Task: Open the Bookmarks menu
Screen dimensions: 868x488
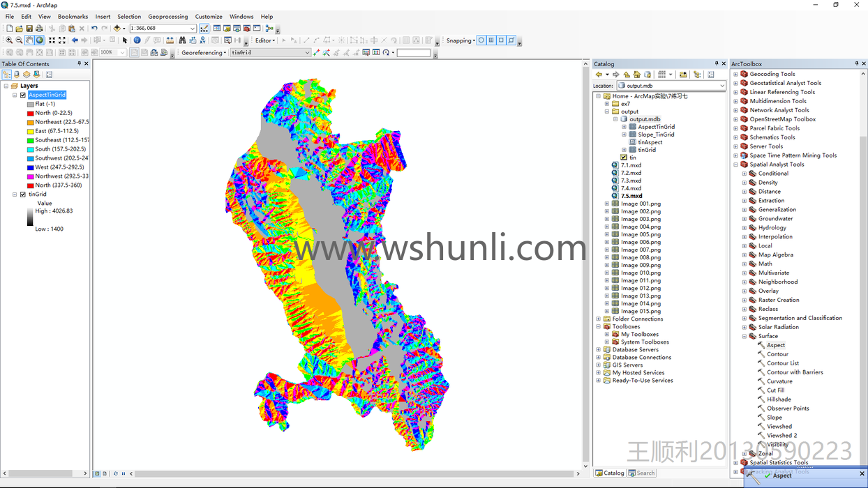Action: [x=73, y=17]
